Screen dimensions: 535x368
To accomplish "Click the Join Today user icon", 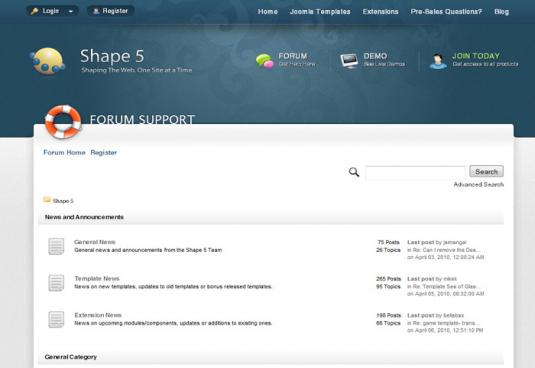I will tap(438, 61).
